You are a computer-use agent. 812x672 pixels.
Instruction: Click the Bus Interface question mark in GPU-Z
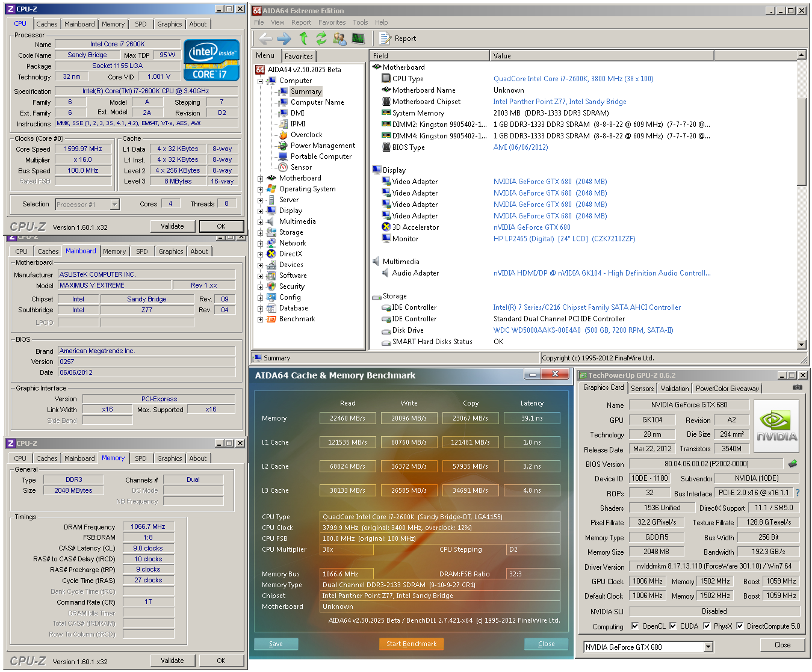tap(798, 493)
